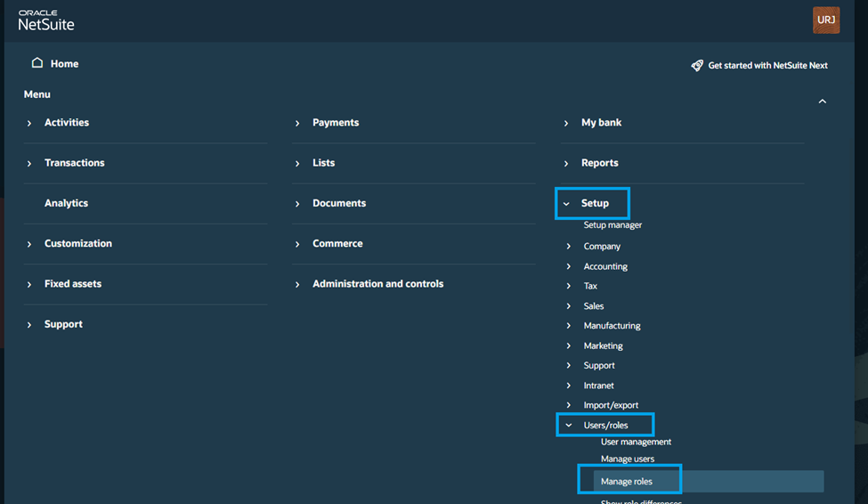Click the Home house icon
Image resolution: width=868 pixels, height=504 pixels.
(x=37, y=62)
